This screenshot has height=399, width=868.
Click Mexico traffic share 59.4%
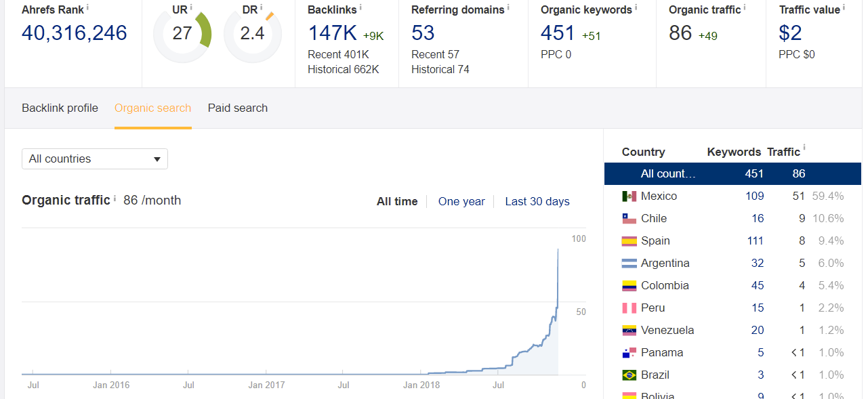[827, 196]
